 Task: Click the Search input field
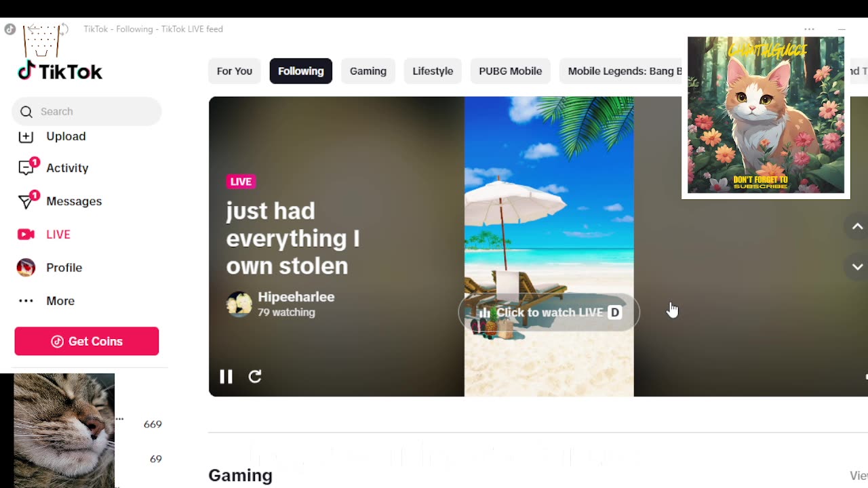[x=87, y=112]
